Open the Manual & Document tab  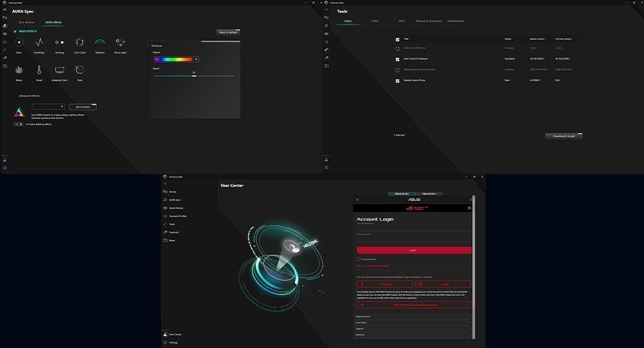click(x=429, y=21)
